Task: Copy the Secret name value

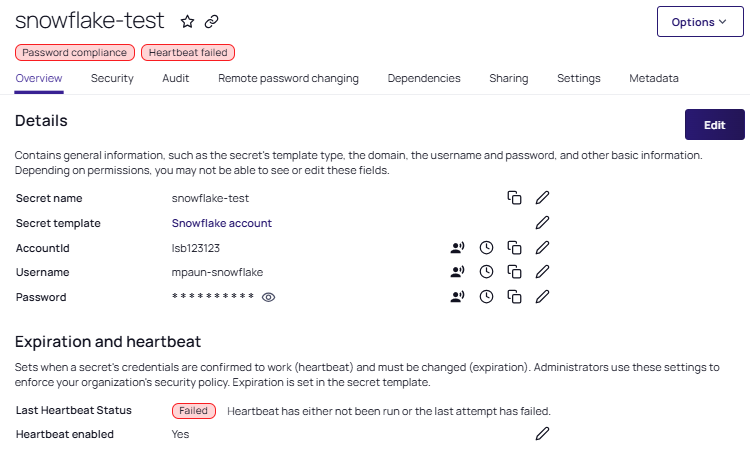Action: pos(514,198)
